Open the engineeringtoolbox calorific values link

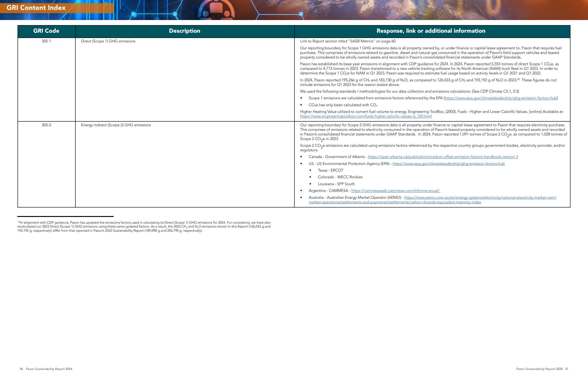(366, 116)
